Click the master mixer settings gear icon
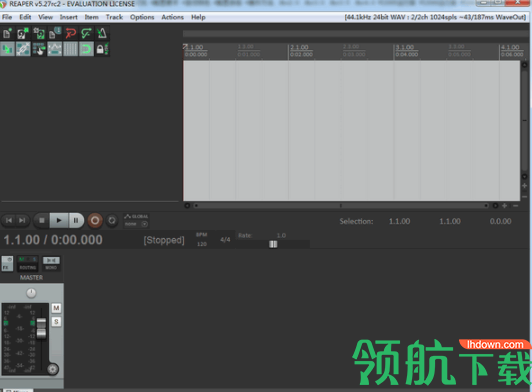The width and height of the screenshot is (532, 392). coord(53,369)
